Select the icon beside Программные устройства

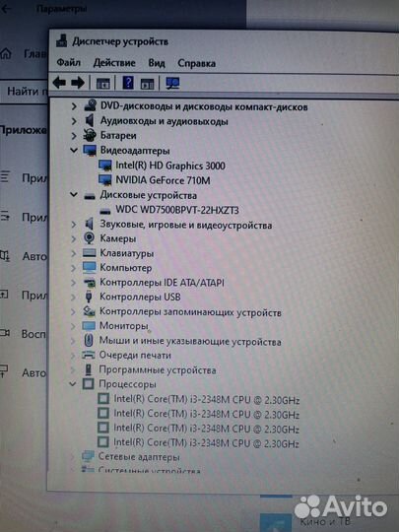(89, 369)
